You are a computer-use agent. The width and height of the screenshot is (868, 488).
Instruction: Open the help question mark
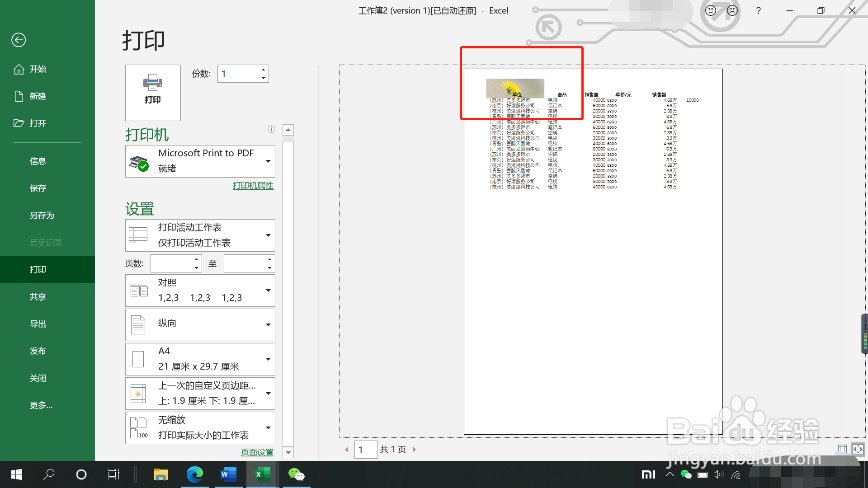758,10
